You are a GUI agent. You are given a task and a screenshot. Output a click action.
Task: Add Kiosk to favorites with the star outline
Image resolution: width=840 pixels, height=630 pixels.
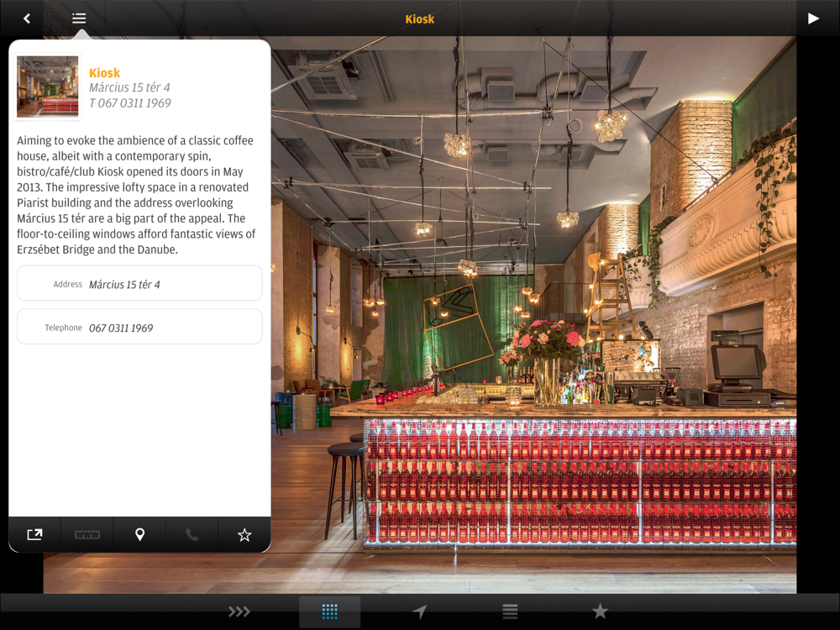(244, 534)
